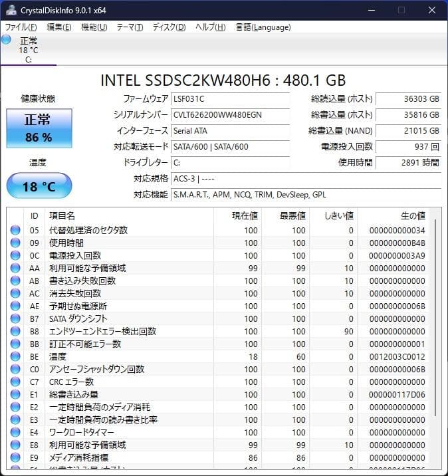Click the 最悪値 column header

click(x=286, y=216)
